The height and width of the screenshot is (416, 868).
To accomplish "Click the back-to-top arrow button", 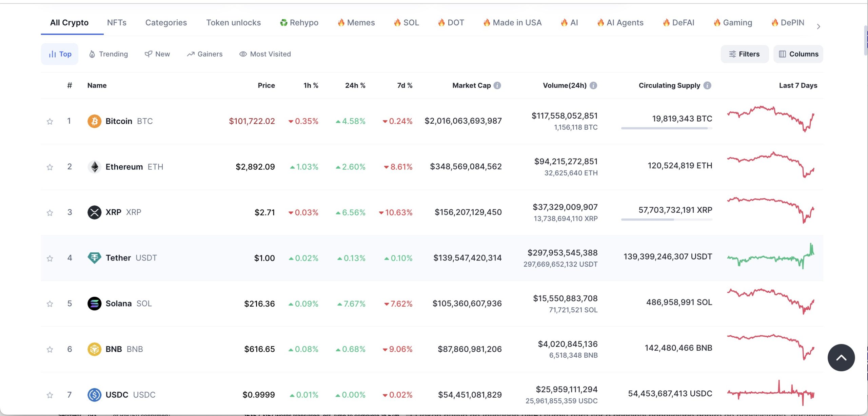I will [x=841, y=357].
